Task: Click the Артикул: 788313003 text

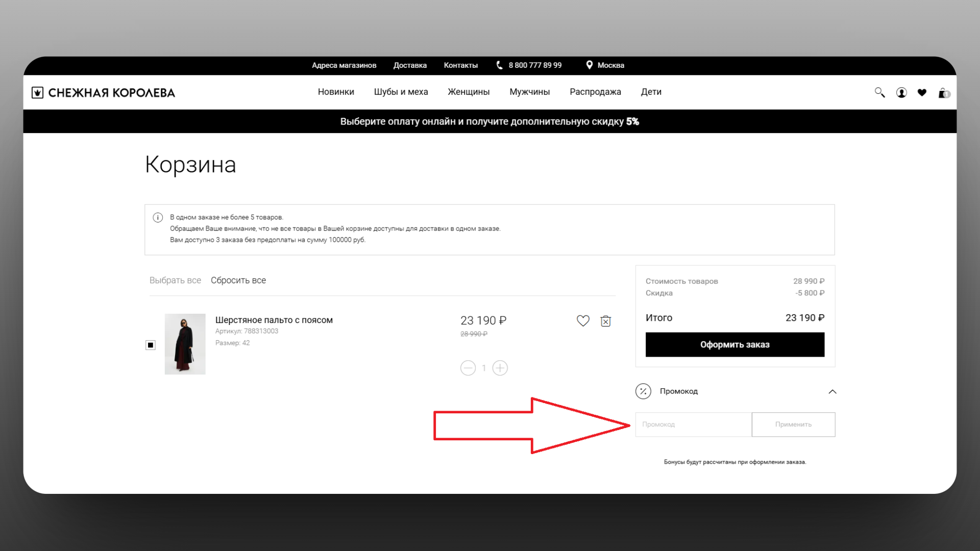Action: pos(247,331)
